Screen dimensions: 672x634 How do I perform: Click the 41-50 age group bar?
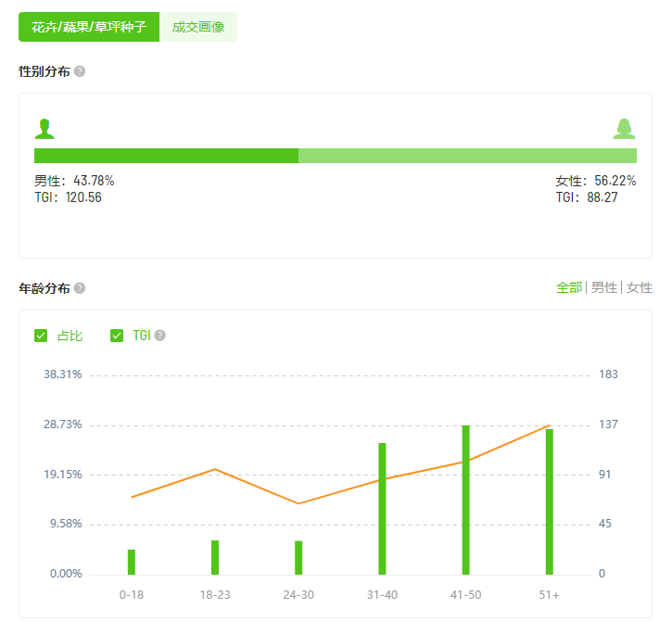465,500
